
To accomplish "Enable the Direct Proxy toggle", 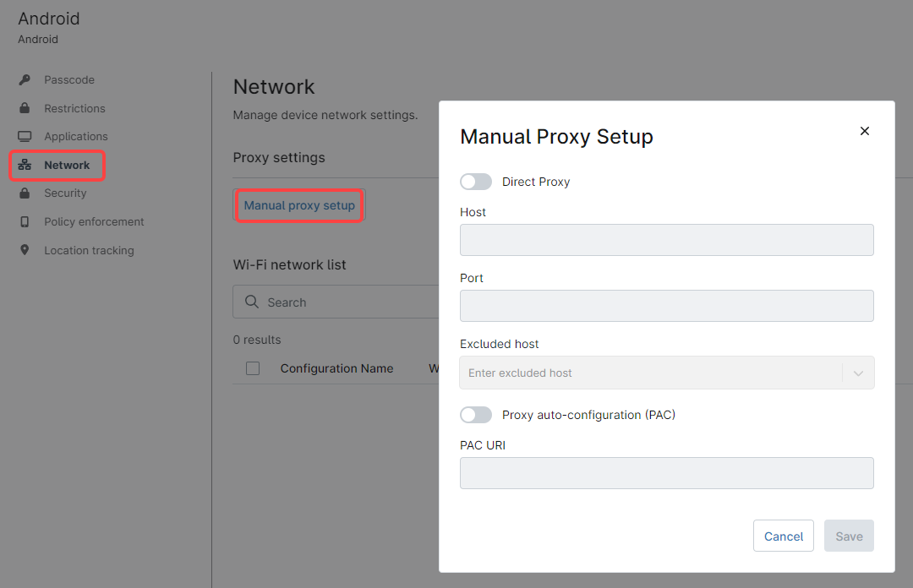I will [x=475, y=182].
